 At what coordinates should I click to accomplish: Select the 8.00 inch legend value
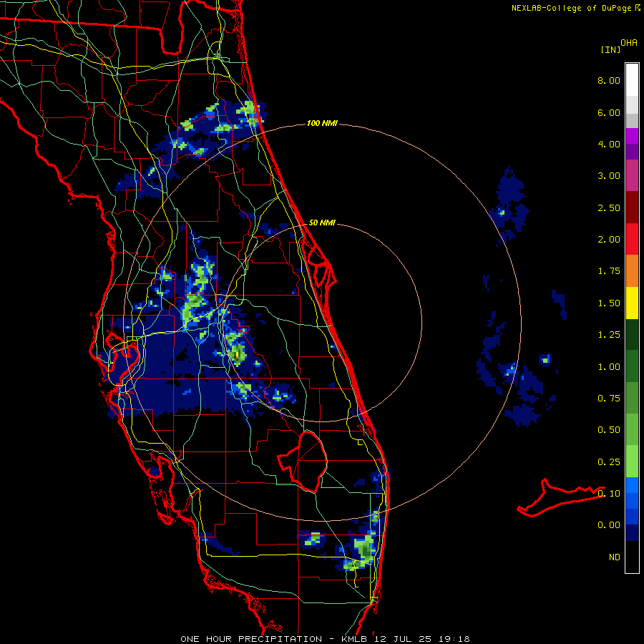point(609,80)
